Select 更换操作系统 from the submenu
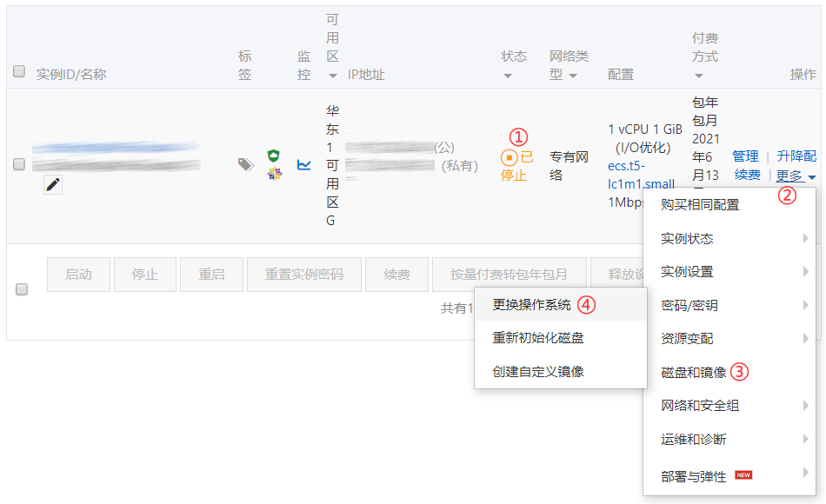 (x=531, y=305)
